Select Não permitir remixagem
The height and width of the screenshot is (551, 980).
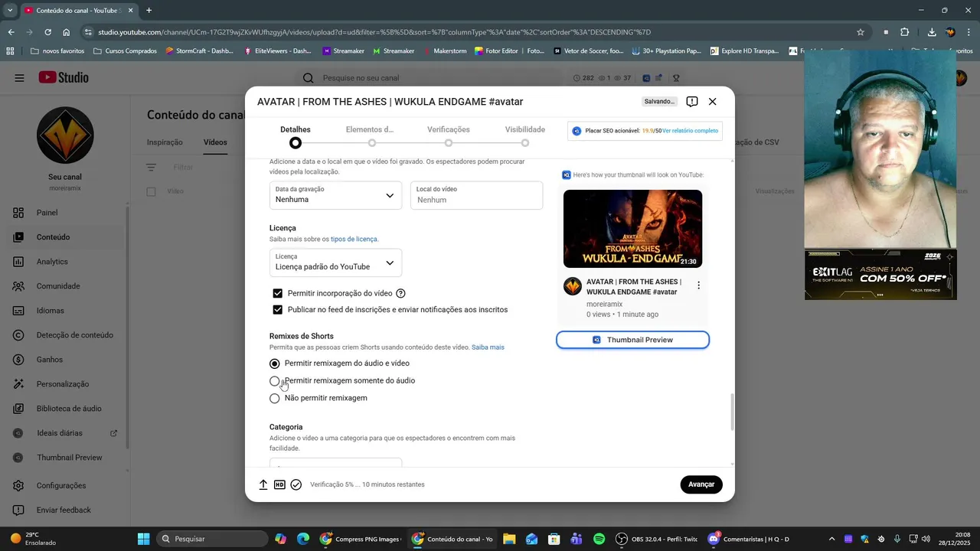point(274,399)
